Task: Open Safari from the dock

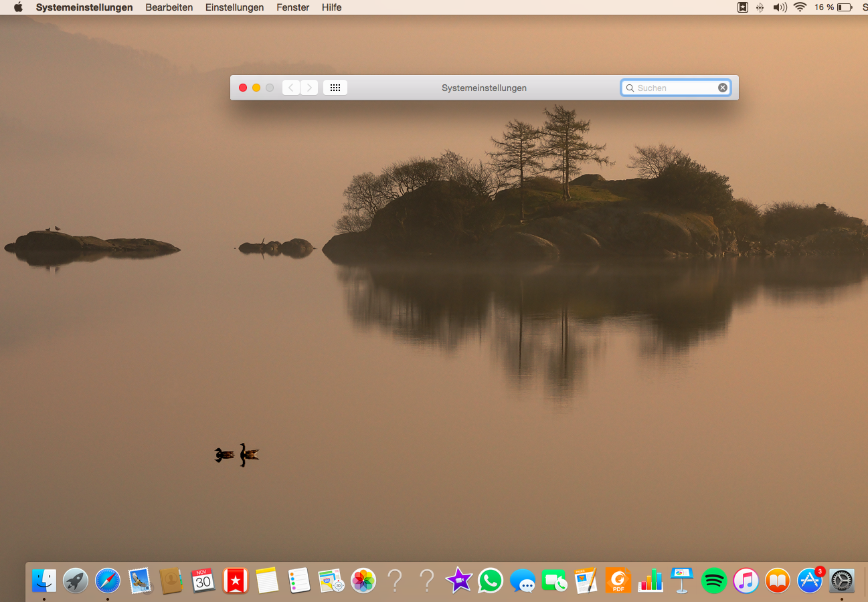Action: click(x=107, y=580)
